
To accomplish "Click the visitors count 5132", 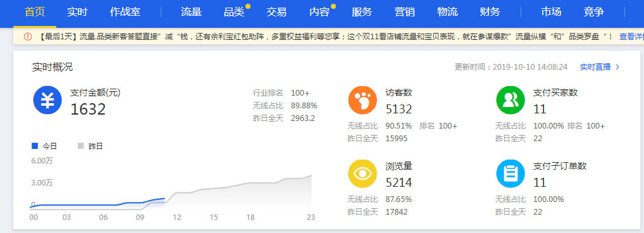I will tap(399, 110).
